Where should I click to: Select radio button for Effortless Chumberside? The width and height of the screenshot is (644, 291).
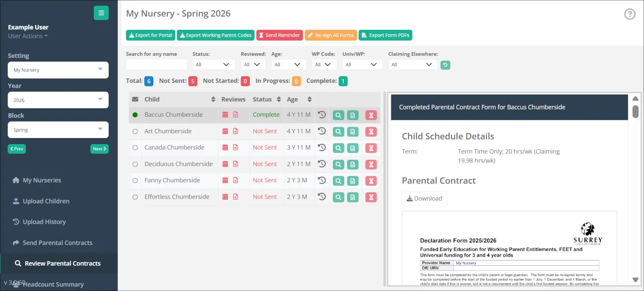pos(135,197)
